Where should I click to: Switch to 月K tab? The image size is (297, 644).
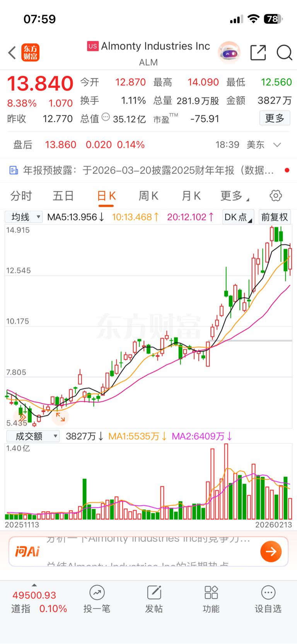click(191, 196)
